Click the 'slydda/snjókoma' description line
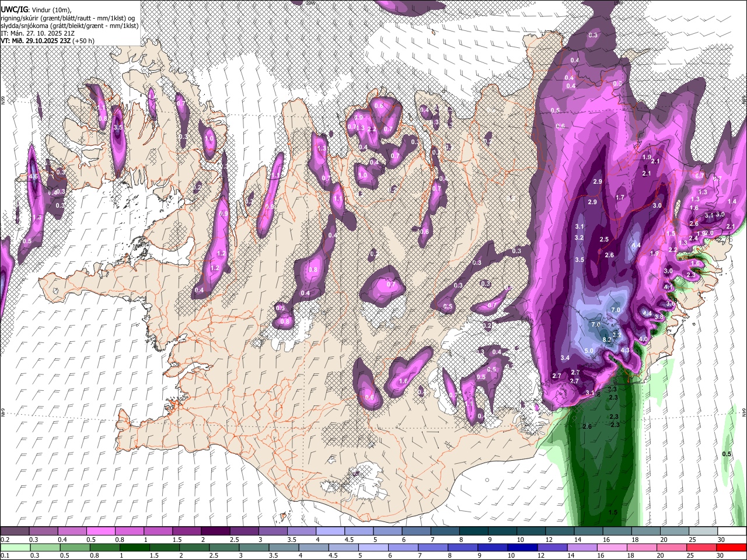The height and width of the screenshot is (560, 747). 69,26
